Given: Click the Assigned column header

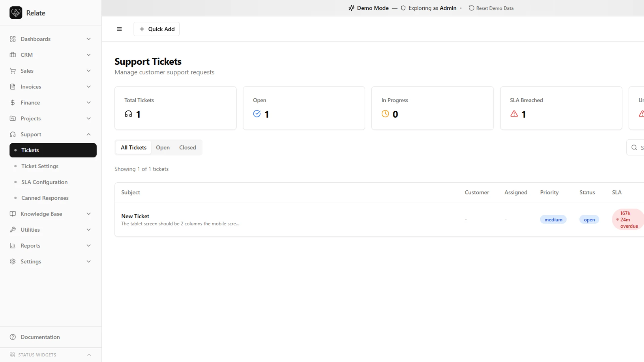Looking at the screenshot, I should [516, 192].
